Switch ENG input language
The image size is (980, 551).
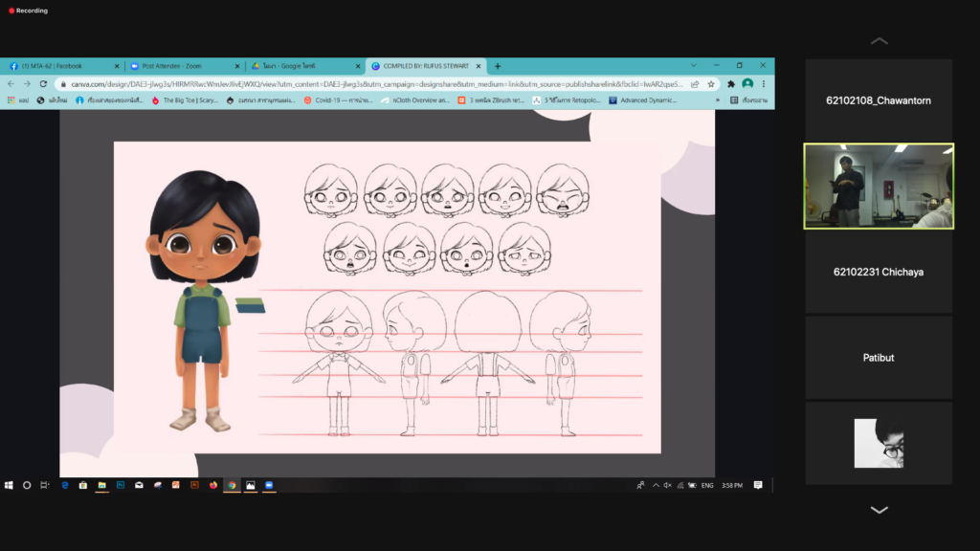point(707,485)
